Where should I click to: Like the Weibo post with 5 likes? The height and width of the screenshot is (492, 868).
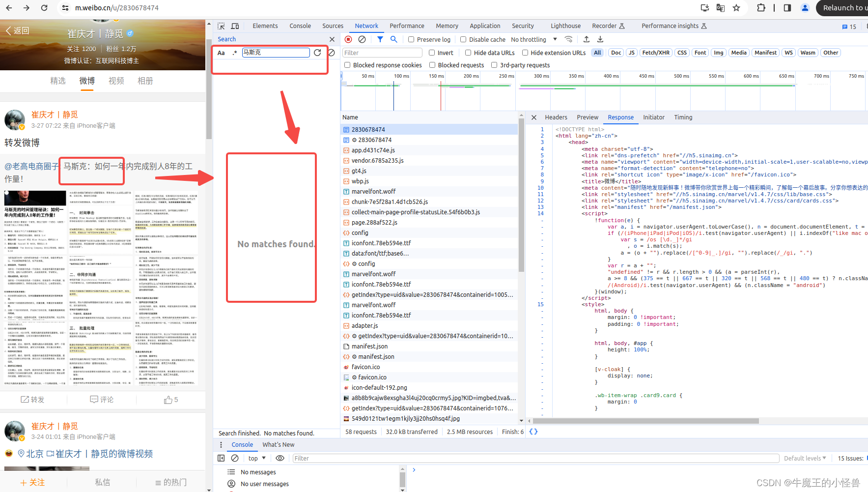(171, 400)
